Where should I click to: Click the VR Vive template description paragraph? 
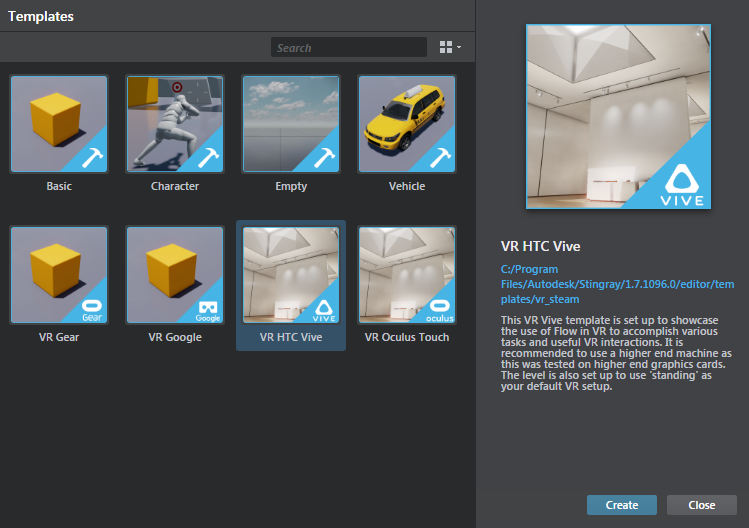[x=616, y=353]
